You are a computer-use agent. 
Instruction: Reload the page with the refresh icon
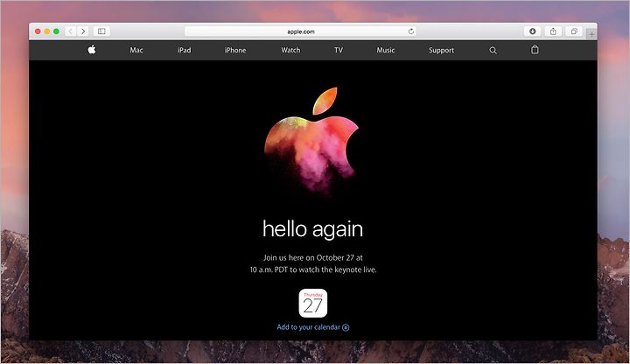(x=410, y=31)
